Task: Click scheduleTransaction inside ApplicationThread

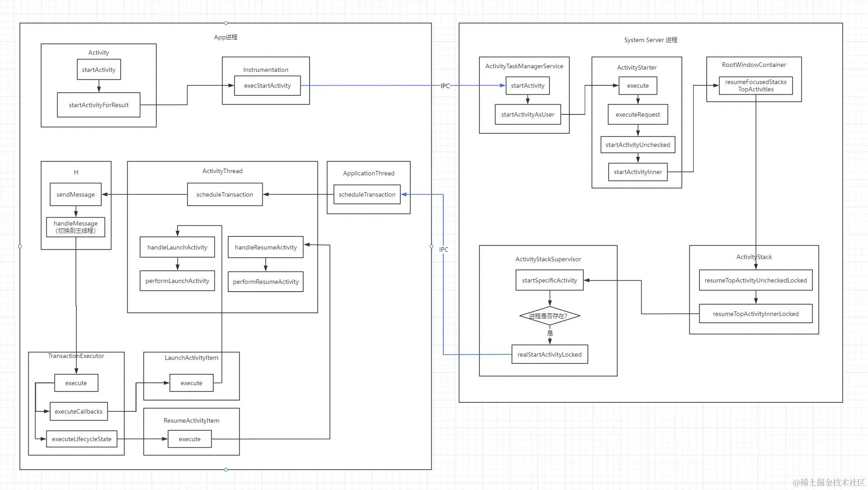Action: coord(367,194)
